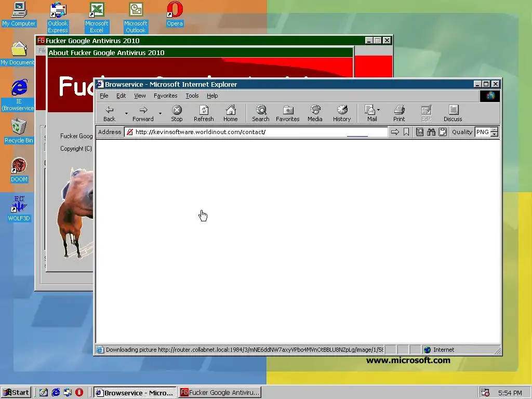The height and width of the screenshot is (399, 532).
Task: Click the binoculars find icon
Action: pyautogui.click(x=431, y=132)
